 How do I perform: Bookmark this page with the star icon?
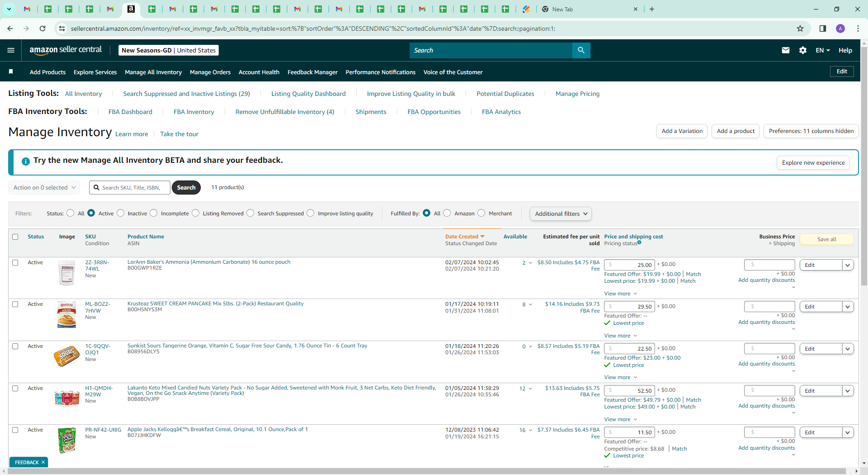coord(800,28)
